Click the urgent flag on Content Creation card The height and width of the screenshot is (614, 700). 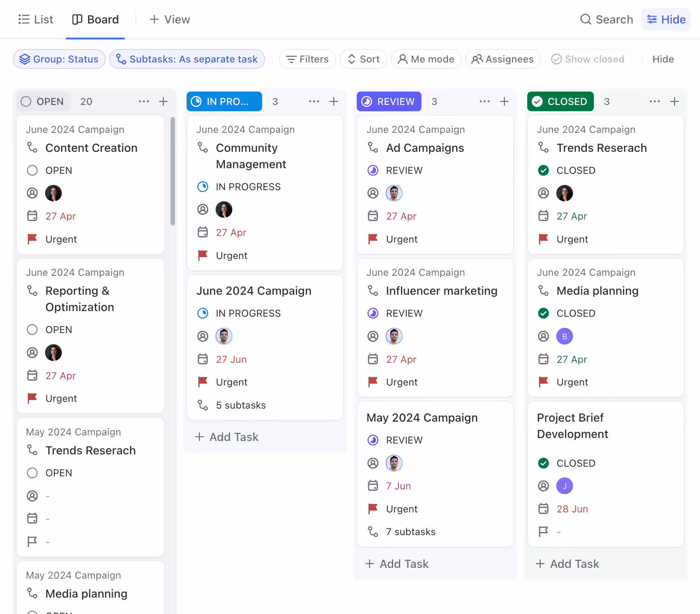point(32,239)
